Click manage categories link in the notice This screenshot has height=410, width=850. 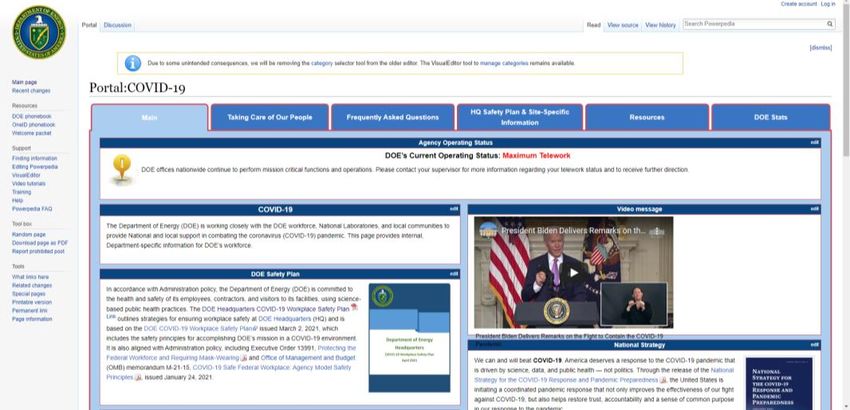[504, 63]
